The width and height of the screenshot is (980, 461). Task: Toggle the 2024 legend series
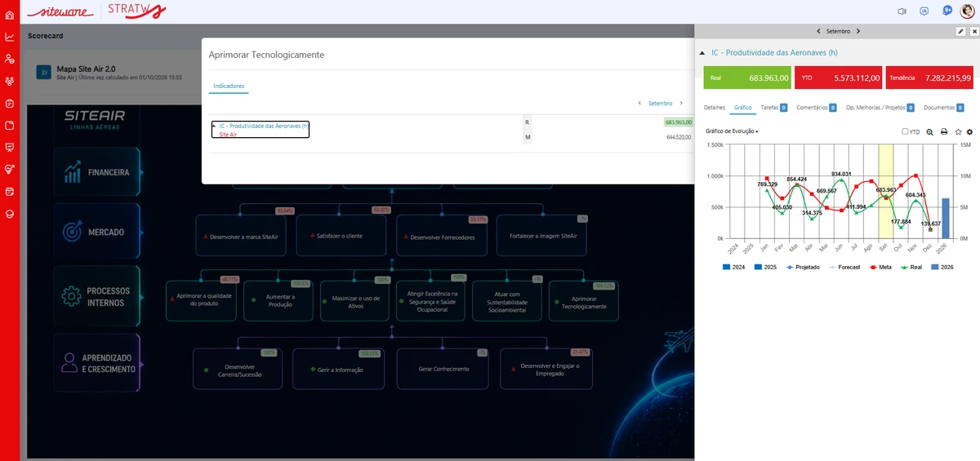point(733,267)
